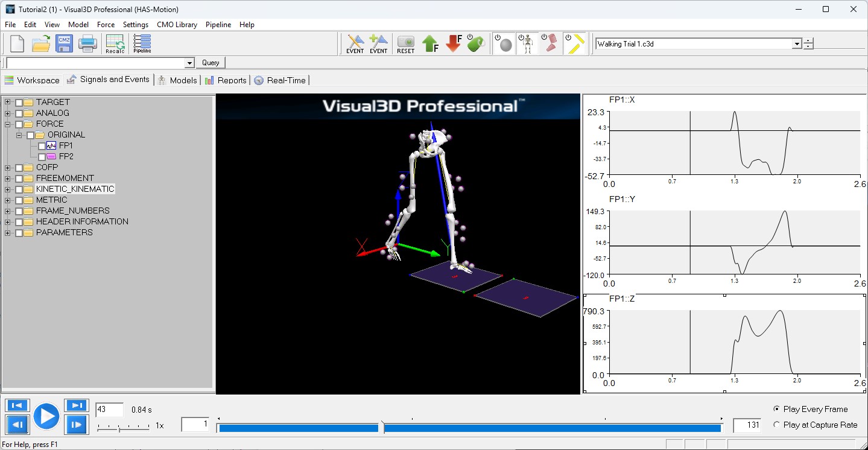Save workspace as CMZ file

pos(64,44)
